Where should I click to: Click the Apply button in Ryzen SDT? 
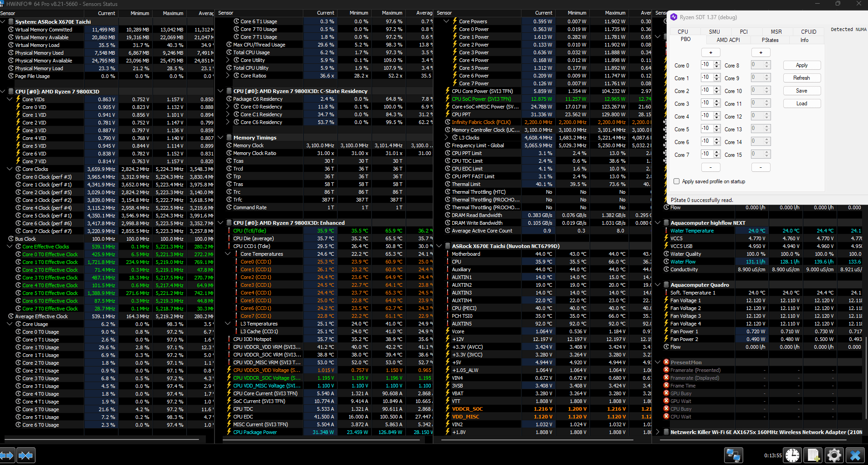click(x=802, y=65)
